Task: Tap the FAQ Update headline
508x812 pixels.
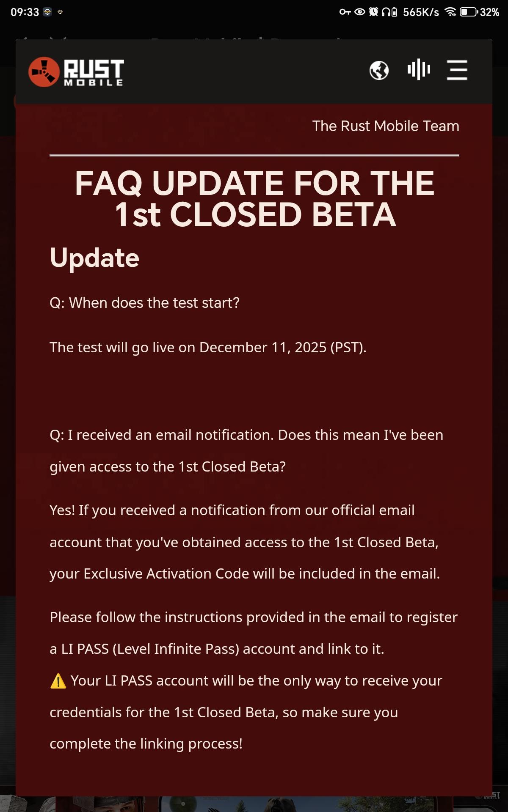Action: tap(254, 199)
